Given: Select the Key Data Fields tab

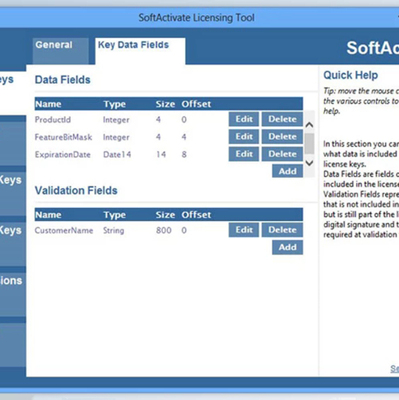Looking at the screenshot, I should [x=140, y=51].
